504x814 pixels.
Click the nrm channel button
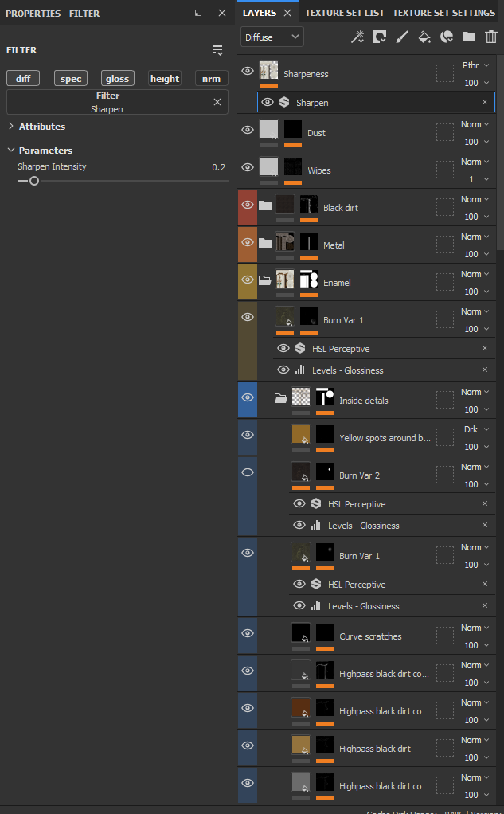click(x=211, y=78)
